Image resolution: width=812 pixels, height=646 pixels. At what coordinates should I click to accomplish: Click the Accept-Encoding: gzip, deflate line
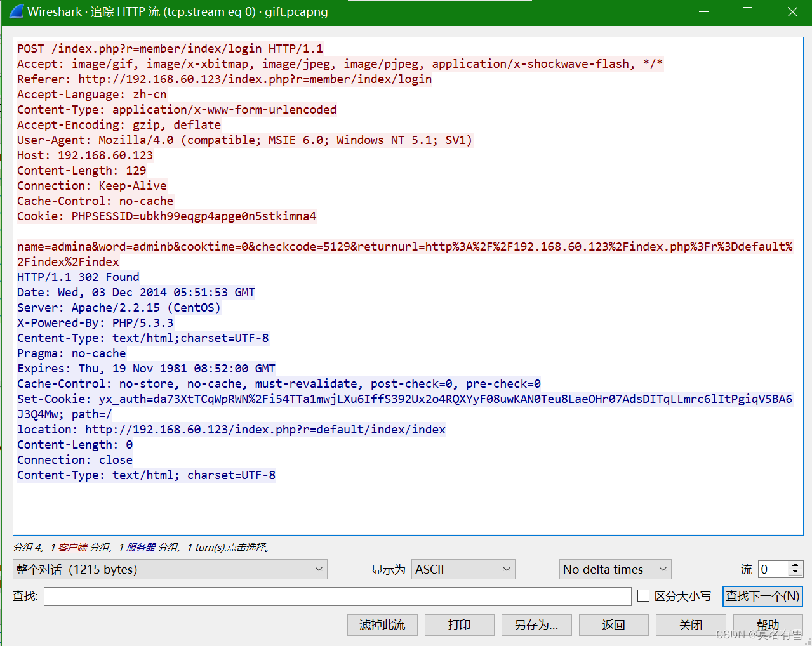coord(119,125)
